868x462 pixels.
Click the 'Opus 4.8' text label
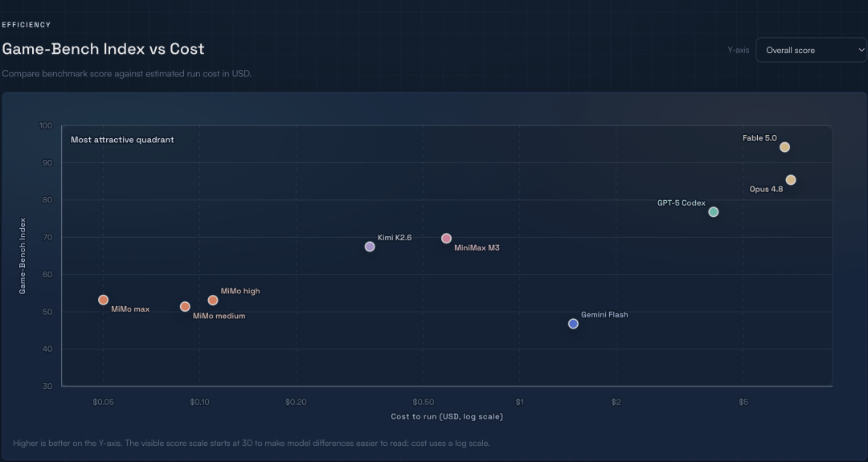click(x=766, y=190)
